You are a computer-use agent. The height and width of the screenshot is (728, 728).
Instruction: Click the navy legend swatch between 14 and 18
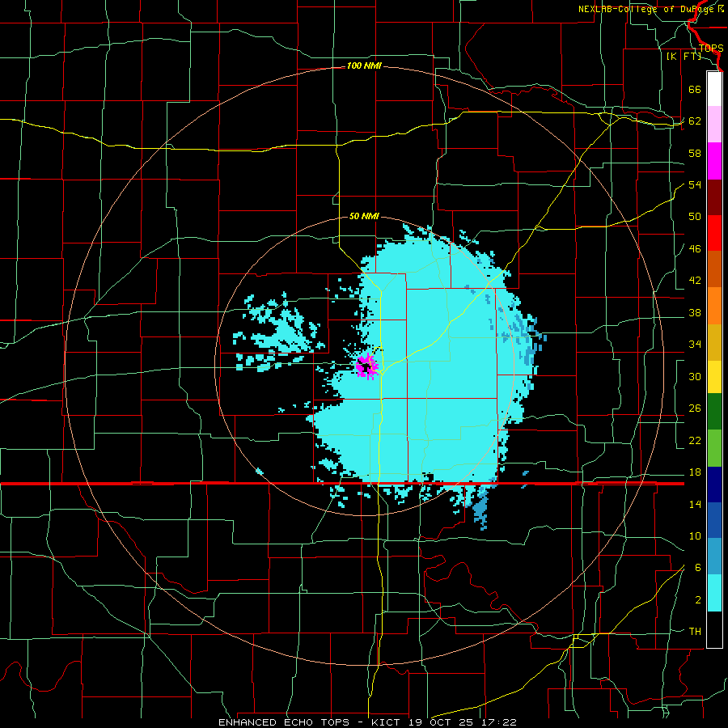714,485
